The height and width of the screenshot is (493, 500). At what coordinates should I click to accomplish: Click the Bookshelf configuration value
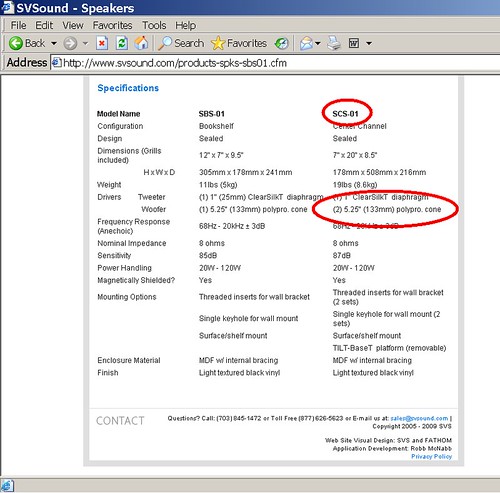pos(216,126)
